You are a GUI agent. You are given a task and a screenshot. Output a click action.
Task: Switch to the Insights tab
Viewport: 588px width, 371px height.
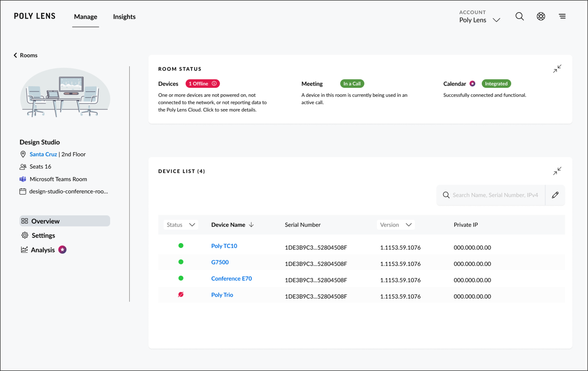(x=124, y=16)
